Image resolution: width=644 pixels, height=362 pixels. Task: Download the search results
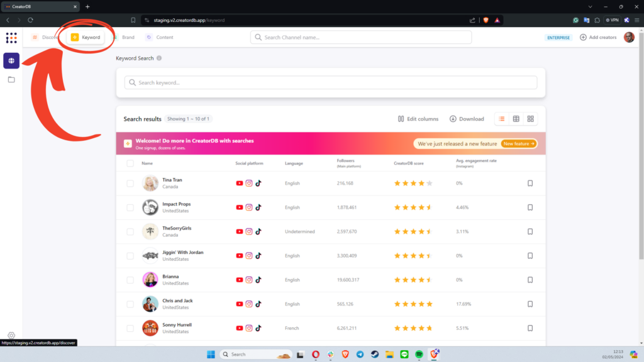pos(467,119)
